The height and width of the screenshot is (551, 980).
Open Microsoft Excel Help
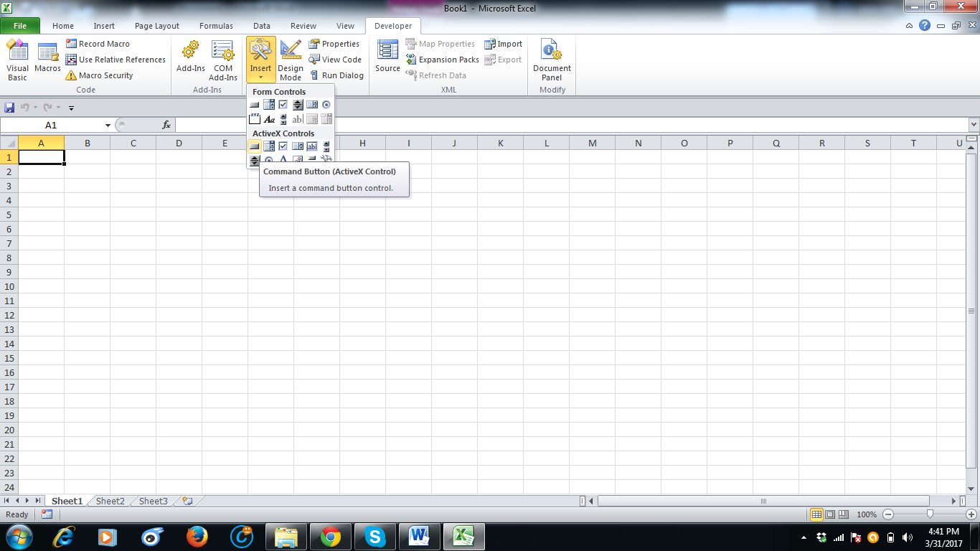pos(925,26)
